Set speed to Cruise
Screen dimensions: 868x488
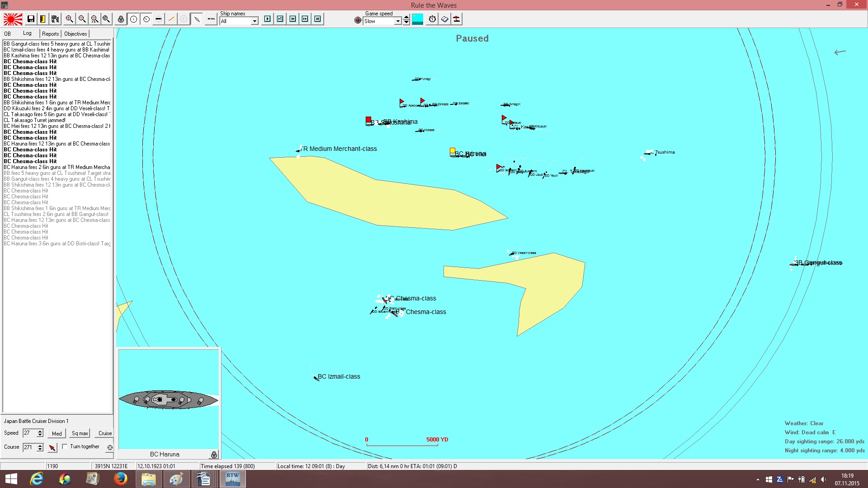point(105,433)
